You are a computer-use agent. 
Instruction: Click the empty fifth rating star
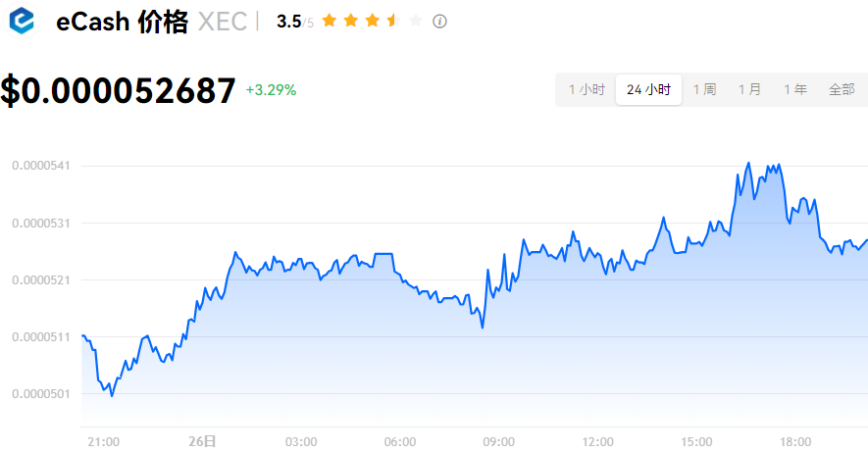[415, 21]
